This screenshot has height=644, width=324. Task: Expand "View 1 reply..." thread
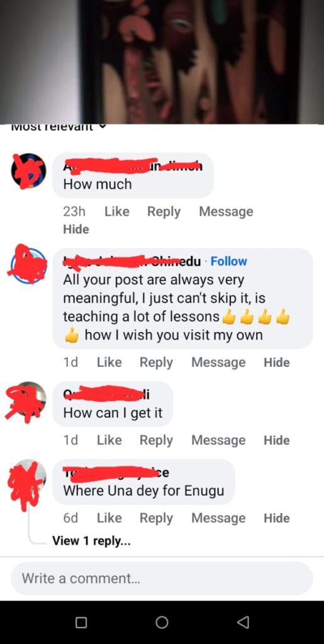[92, 541]
